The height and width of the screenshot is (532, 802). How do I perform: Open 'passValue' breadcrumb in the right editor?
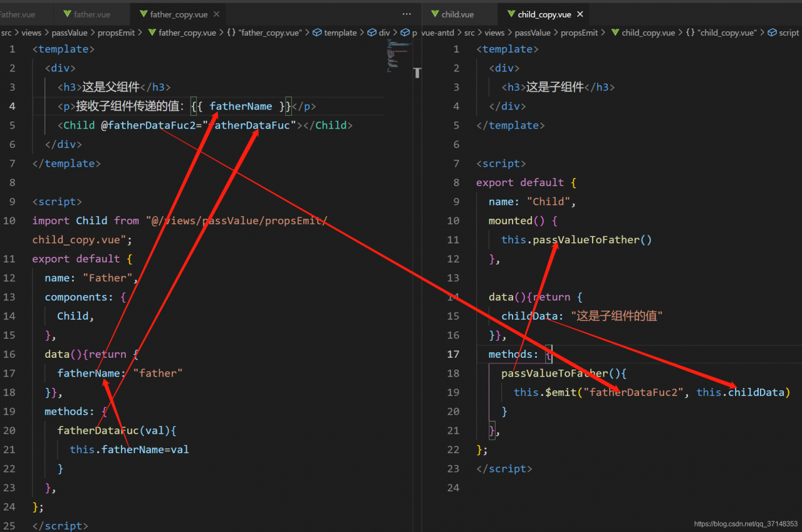533,33
